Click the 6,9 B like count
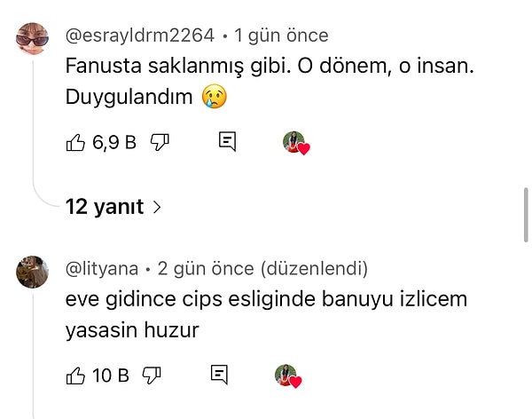The image size is (532, 419). [x=113, y=142]
